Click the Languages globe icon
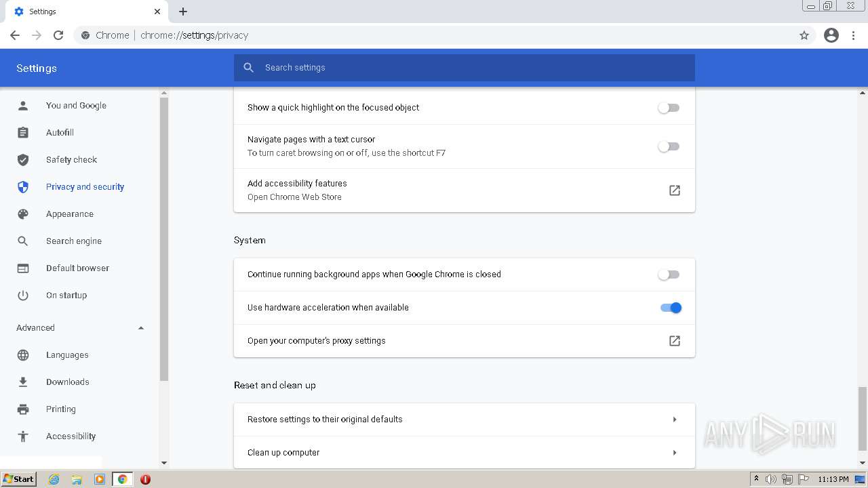Screen dimensions: 868x488 pos(23,355)
